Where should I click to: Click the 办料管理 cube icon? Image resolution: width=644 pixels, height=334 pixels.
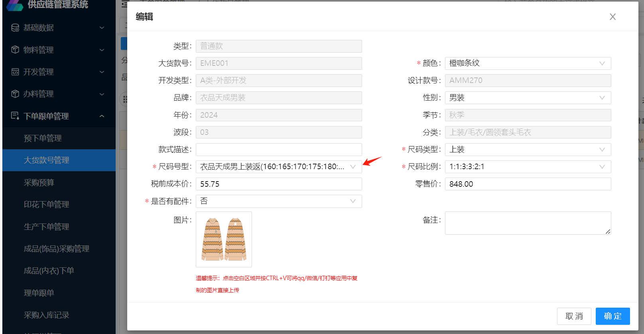tap(15, 94)
